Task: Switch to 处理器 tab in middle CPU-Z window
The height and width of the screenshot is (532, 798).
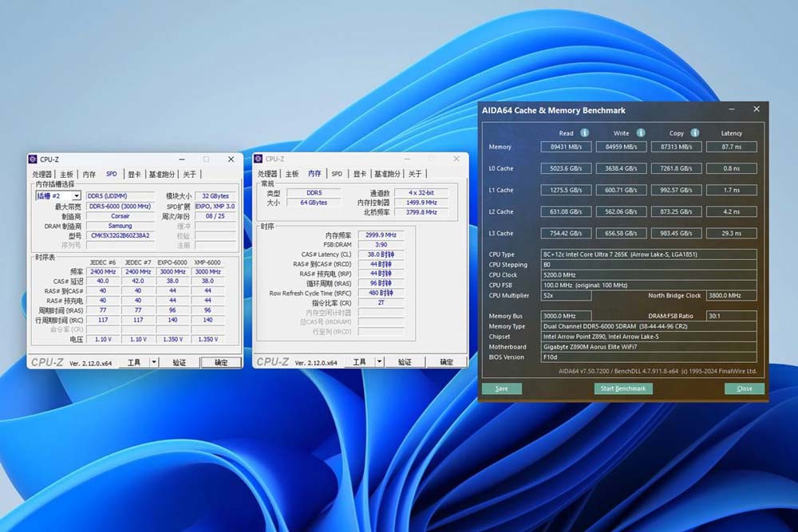Action: click(267, 174)
